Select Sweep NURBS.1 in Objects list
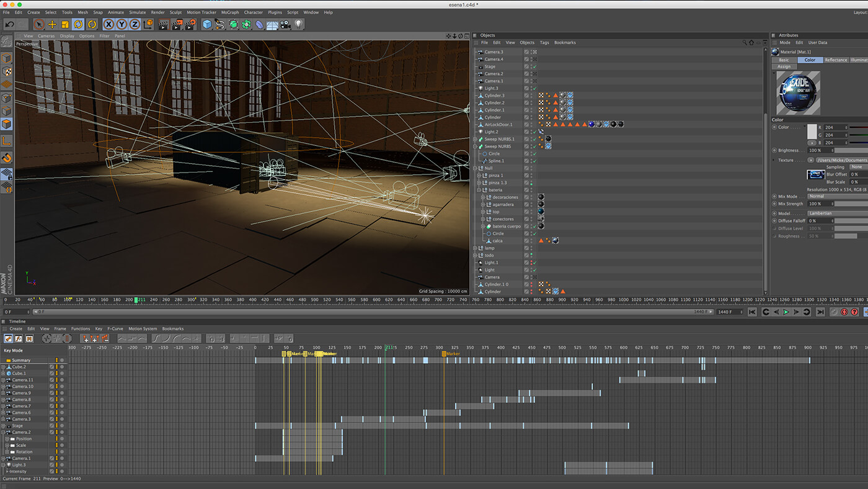The image size is (868, 489). (500, 139)
